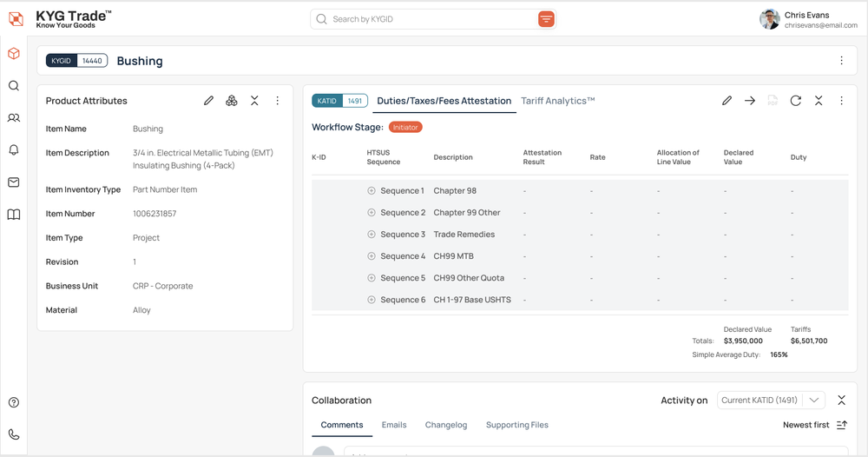The width and height of the screenshot is (868, 457).
Task: Edit Product Attributes with pencil icon
Action: tap(208, 101)
